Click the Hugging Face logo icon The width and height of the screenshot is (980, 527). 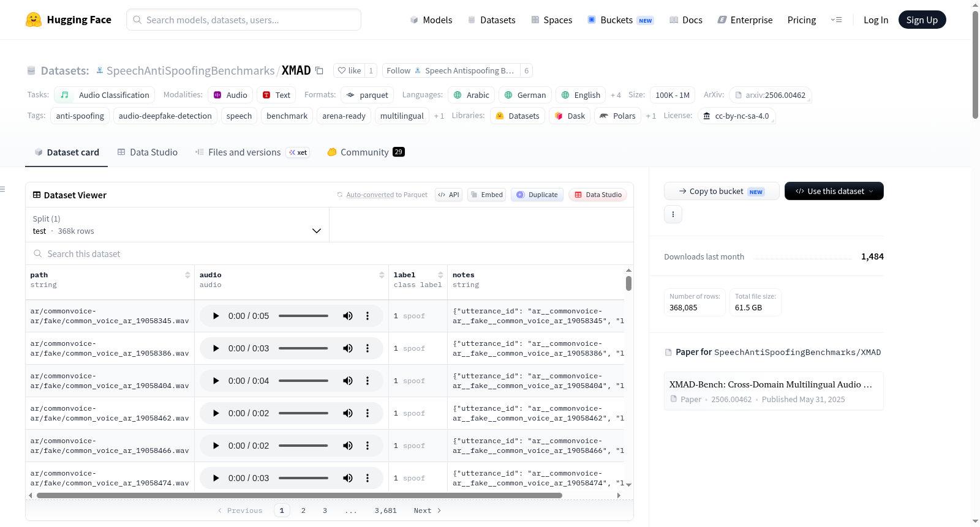point(34,20)
